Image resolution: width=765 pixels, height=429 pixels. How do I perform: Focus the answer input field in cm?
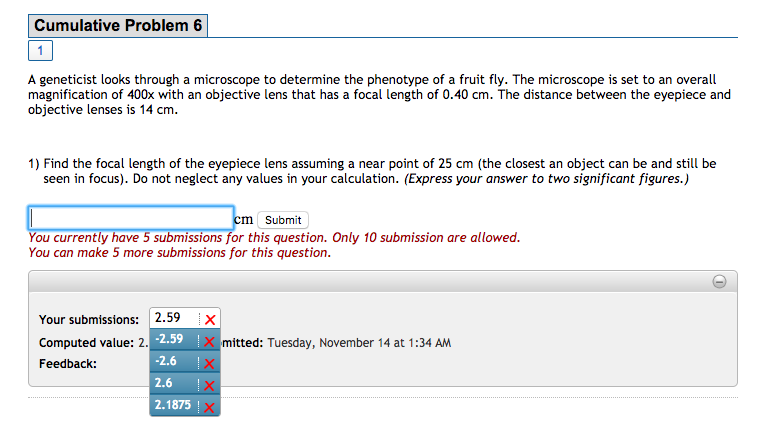(x=131, y=218)
